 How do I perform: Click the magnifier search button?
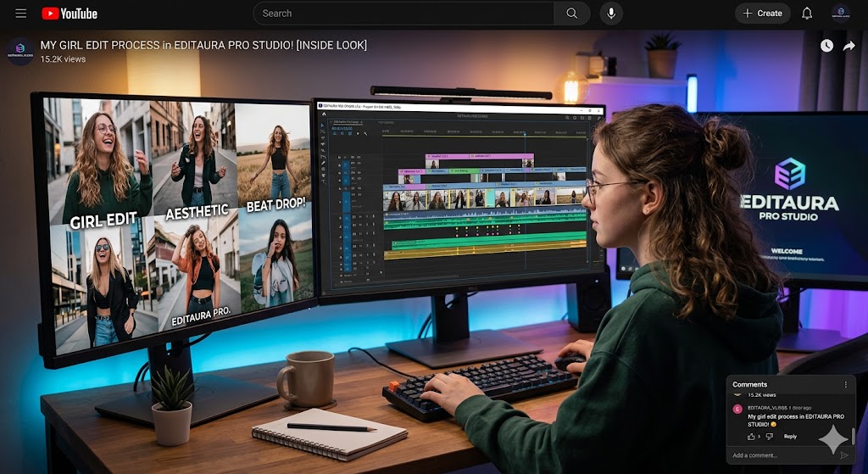coord(572,14)
